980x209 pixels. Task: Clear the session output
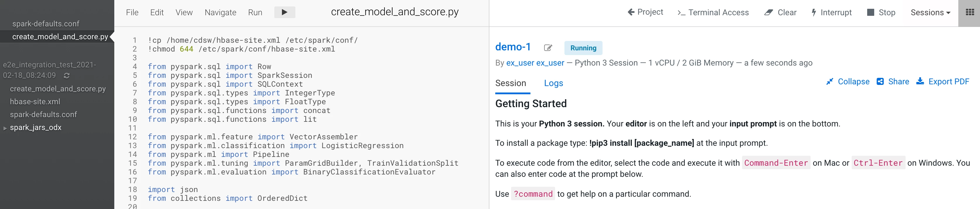[x=780, y=13]
